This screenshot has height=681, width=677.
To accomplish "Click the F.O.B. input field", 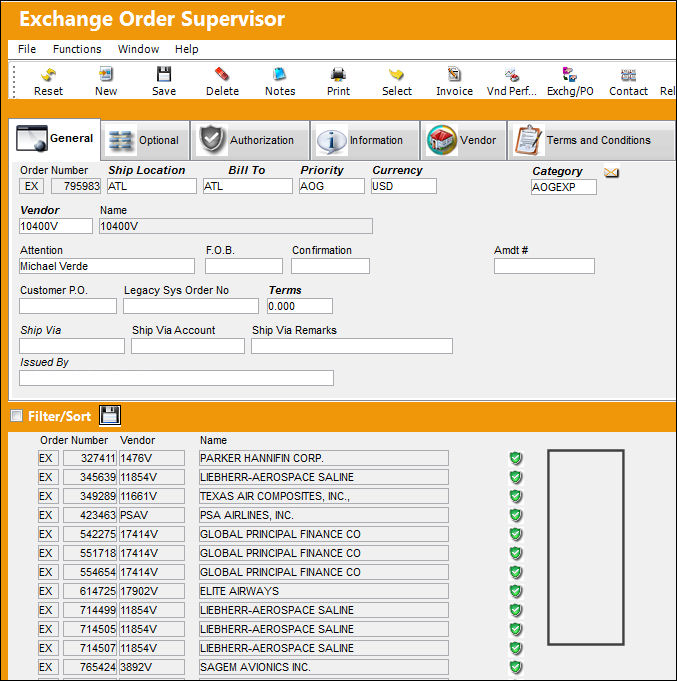I will coord(244,266).
